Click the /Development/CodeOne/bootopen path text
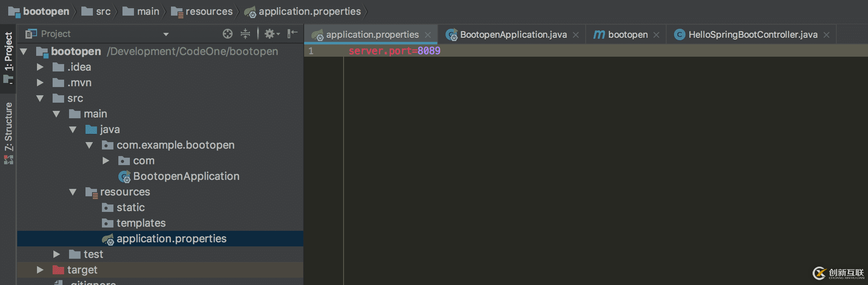This screenshot has height=285, width=868. tap(192, 51)
